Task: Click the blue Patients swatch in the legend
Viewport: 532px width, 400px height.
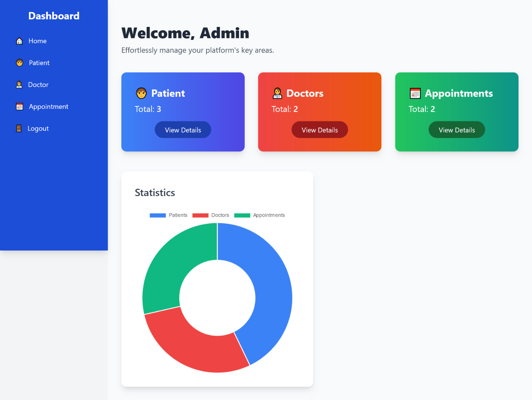Action: (x=158, y=215)
